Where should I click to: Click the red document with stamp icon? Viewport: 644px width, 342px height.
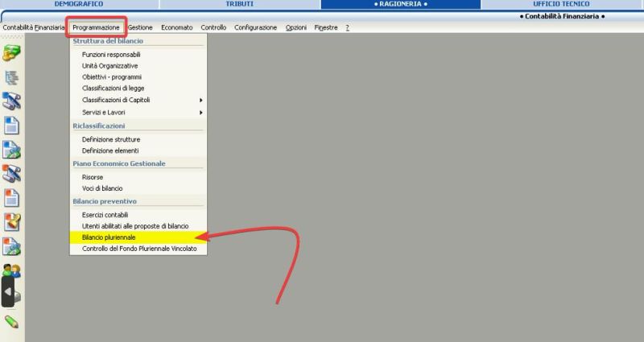click(12, 222)
